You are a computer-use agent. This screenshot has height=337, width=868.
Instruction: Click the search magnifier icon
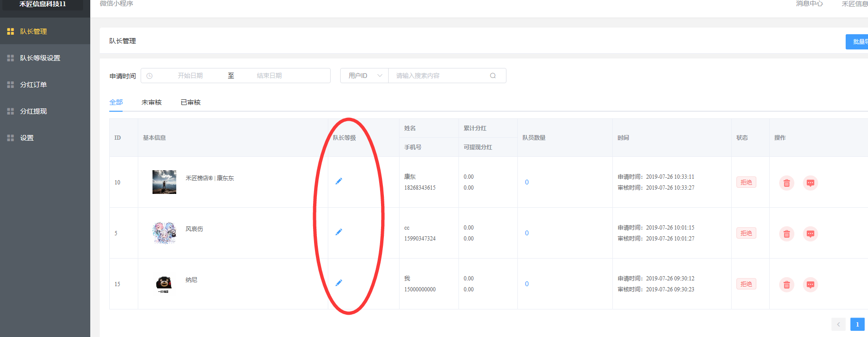point(493,76)
